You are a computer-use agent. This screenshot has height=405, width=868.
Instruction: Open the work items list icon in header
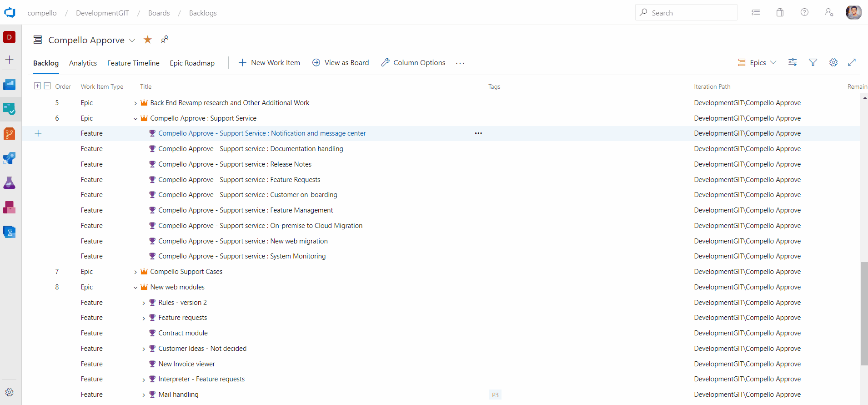756,12
